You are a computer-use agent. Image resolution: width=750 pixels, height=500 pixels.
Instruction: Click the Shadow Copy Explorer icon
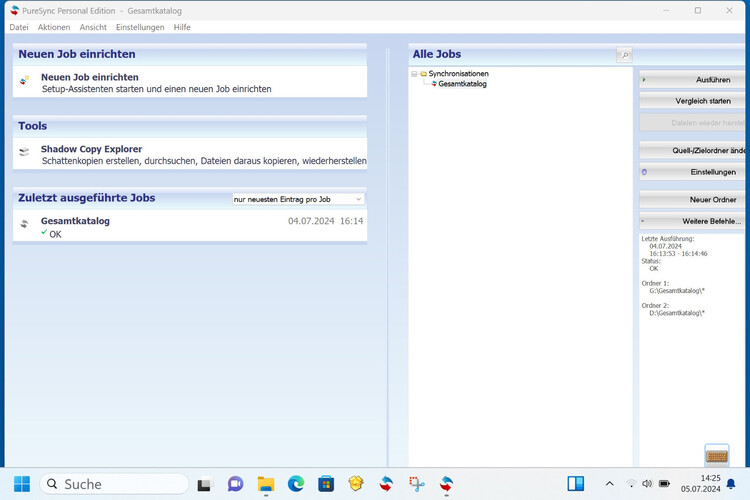[24, 152]
